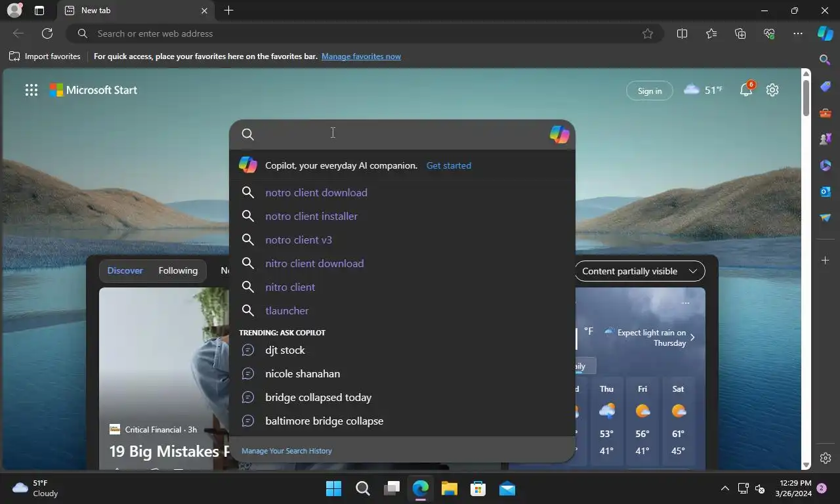Image resolution: width=840 pixels, height=504 pixels.
Task: Expand Content partially visible dropdown
Action: click(x=639, y=271)
